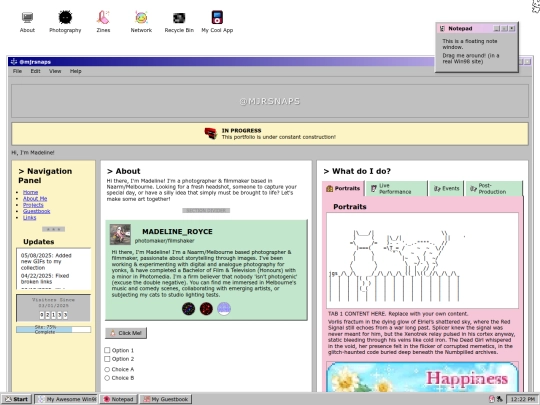Select the Choice A radio button
This screenshot has width=540, height=405.
click(x=107, y=369)
